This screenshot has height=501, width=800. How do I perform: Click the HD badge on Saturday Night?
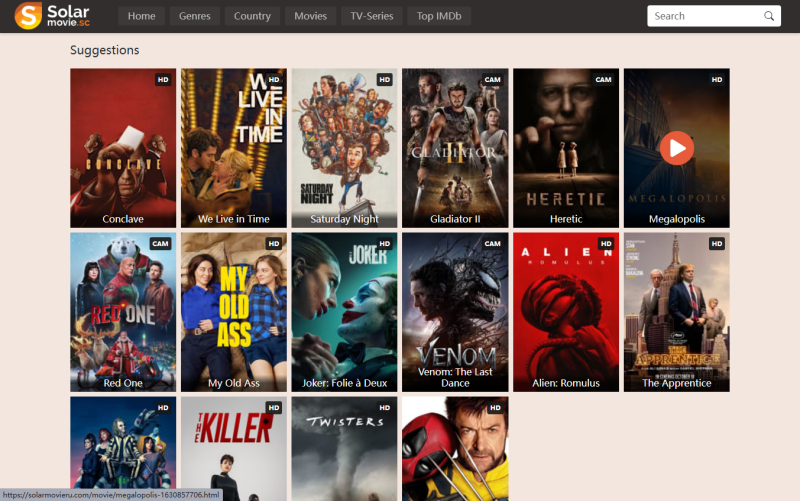[385, 80]
